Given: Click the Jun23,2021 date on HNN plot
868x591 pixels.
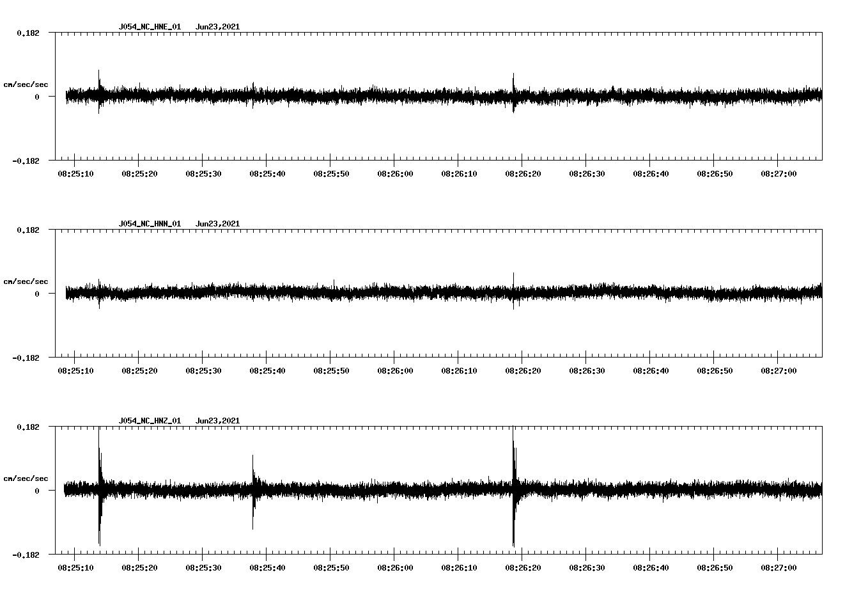Looking at the screenshot, I should pos(217,224).
